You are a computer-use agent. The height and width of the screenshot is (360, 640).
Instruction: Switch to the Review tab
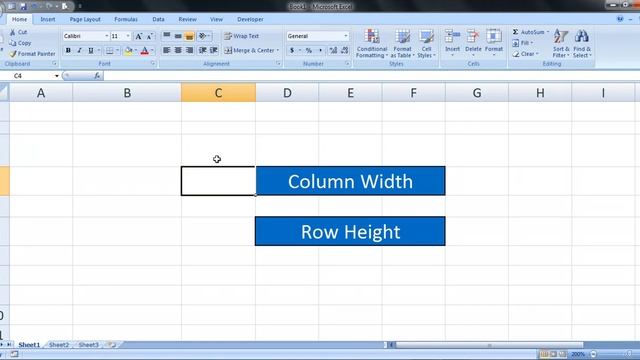click(187, 19)
